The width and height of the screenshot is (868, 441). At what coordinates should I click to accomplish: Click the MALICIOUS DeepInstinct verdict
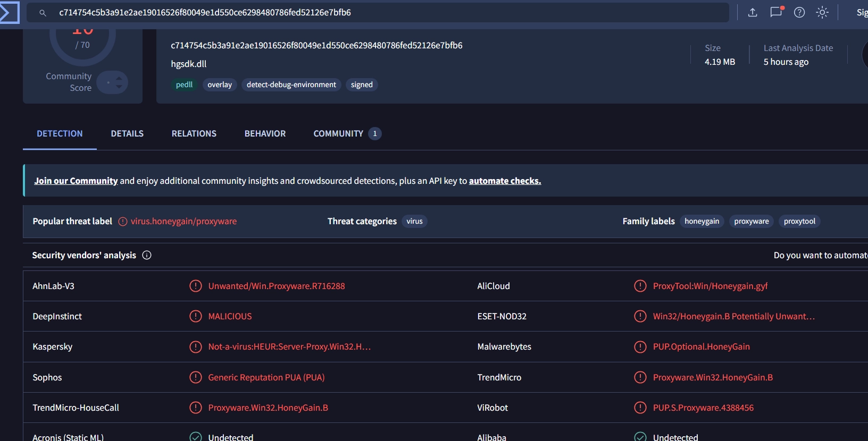point(230,316)
